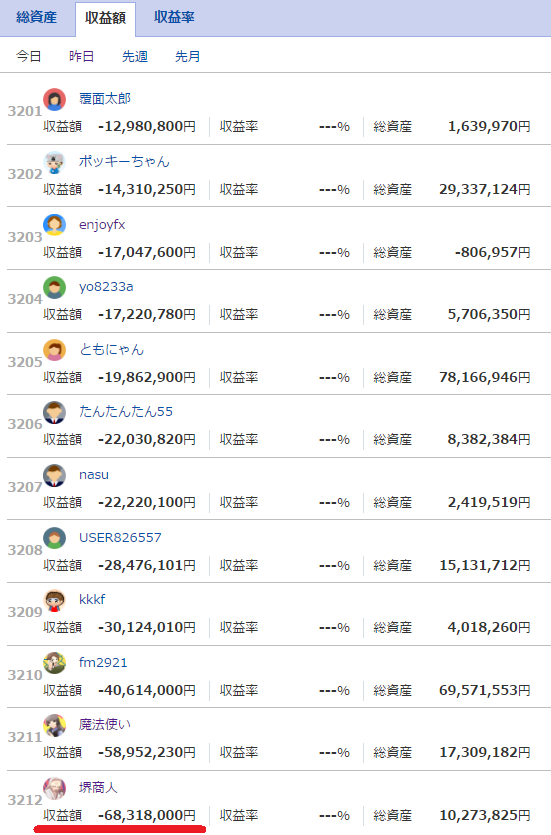Open enjoyfx's yellow-haired avatar icon
The height and width of the screenshot is (835, 551).
pyautogui.click(x=54, y=225)
